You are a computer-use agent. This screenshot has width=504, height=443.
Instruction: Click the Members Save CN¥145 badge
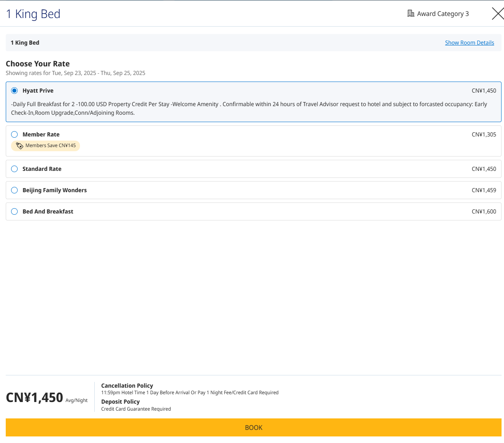46,145
